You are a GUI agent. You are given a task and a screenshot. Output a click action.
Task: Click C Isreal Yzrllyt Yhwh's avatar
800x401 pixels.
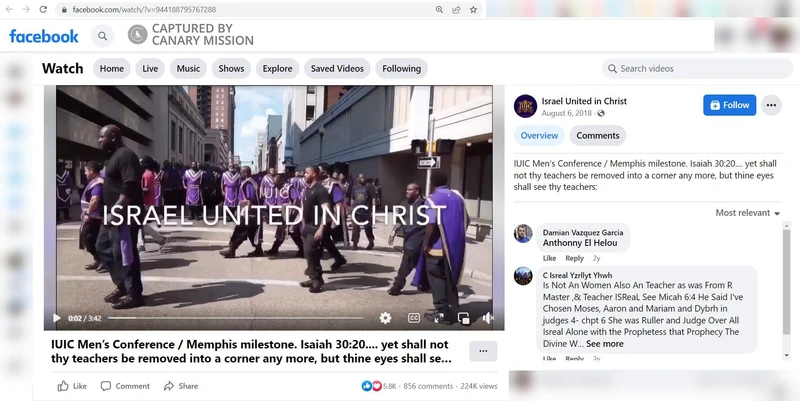point(523,276)
